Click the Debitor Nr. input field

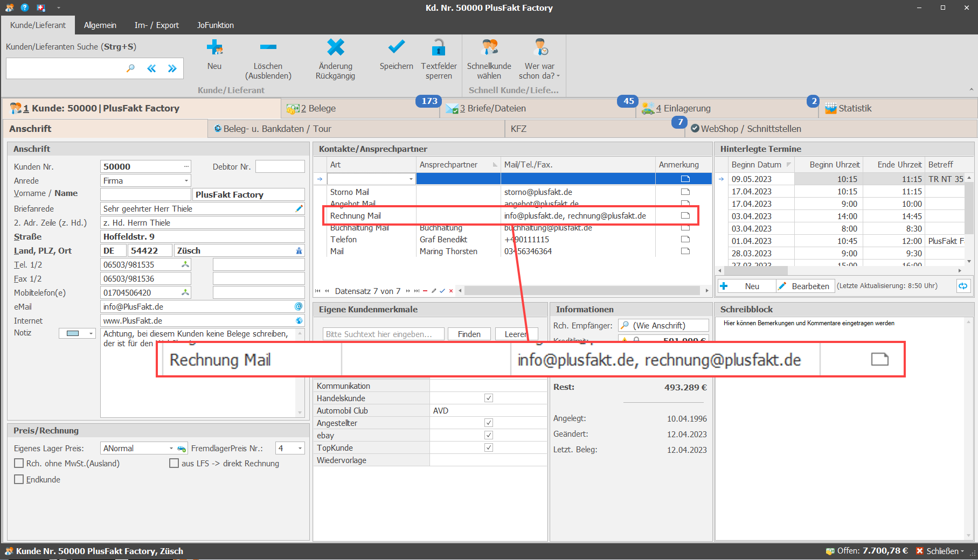(280, 166)
